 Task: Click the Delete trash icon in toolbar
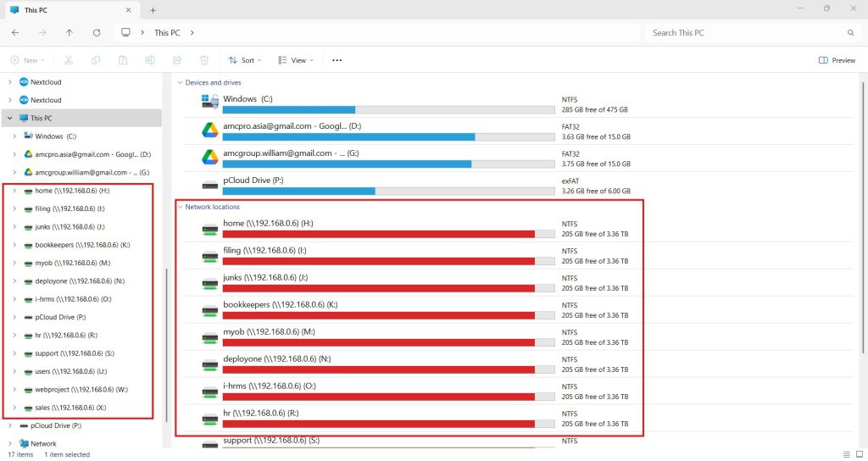204,60
